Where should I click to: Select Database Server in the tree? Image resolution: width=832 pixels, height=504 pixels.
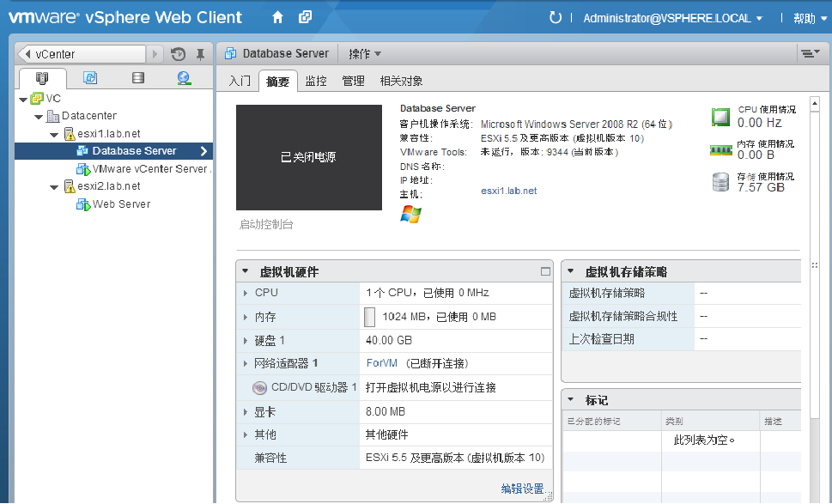[x=134, y=151]
